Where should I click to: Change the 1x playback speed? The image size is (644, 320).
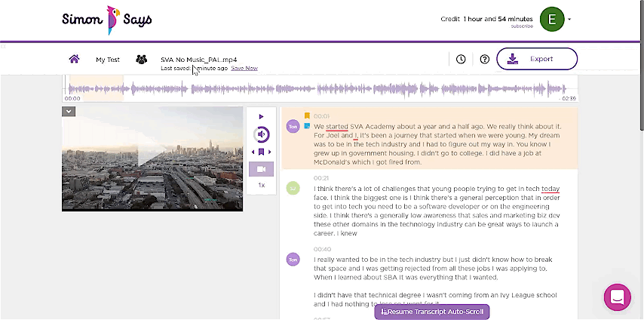click(261, 185)
